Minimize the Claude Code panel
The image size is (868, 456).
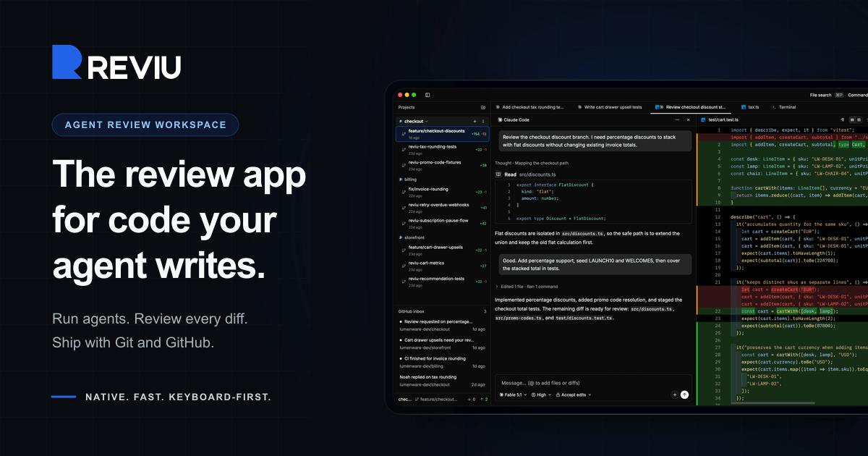click(x=677, y=120)
